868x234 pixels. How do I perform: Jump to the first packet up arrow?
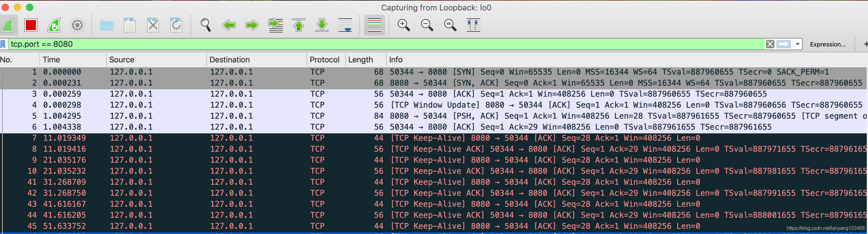(298, 25)
